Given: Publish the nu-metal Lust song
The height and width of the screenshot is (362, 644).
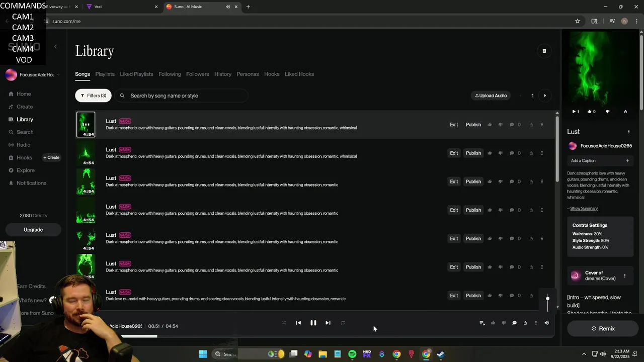Looking at the screenshot, I should point(473,296).
